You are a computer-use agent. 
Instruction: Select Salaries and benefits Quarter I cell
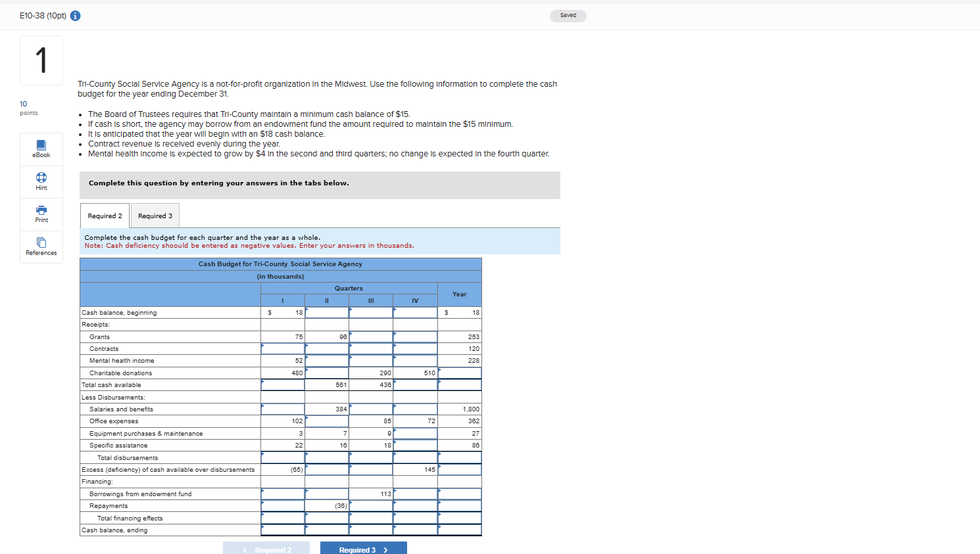click(283, 409)
